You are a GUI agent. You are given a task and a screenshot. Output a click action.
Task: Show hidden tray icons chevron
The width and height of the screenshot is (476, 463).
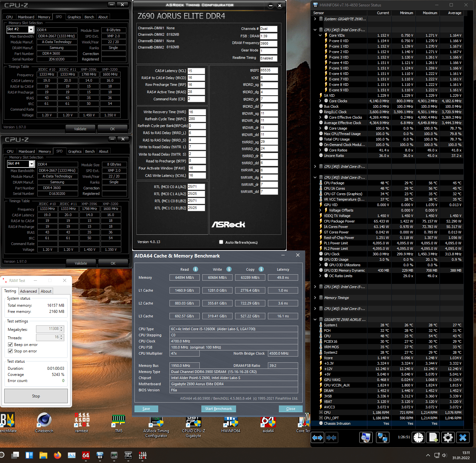point(428,455)
